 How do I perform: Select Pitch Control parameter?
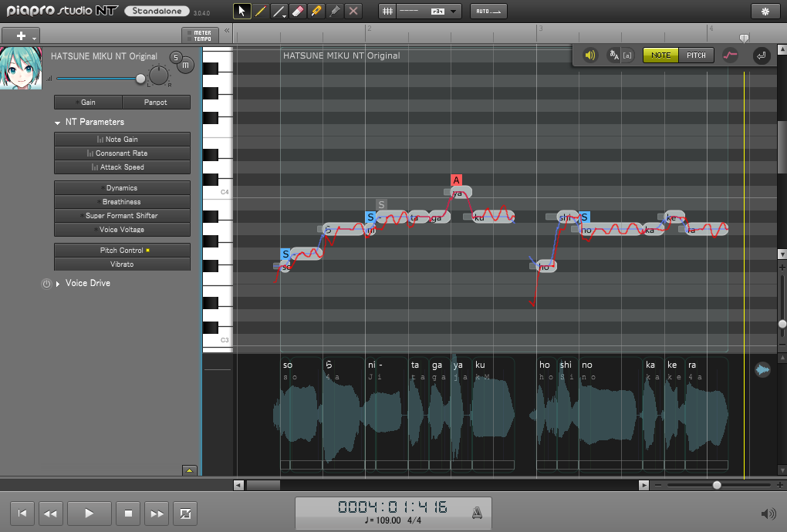122,251
